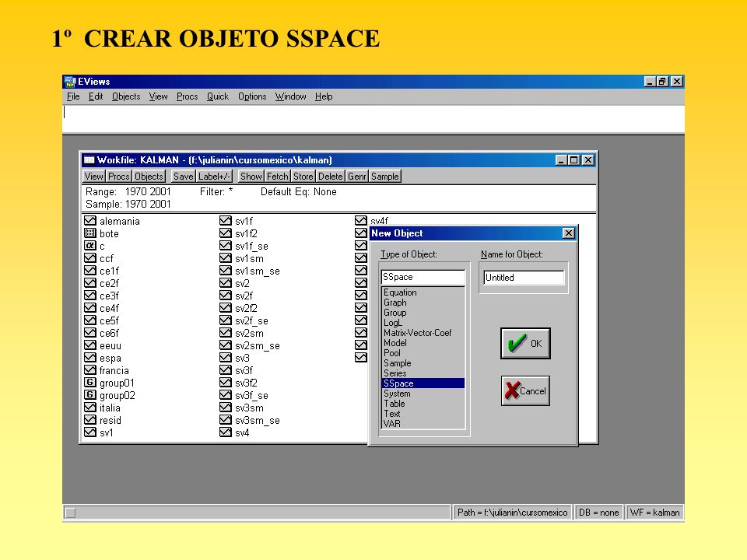The height and width of the screenshot is (560, 747).
Task: Open the Quick menu
Action: coord(218,96)
